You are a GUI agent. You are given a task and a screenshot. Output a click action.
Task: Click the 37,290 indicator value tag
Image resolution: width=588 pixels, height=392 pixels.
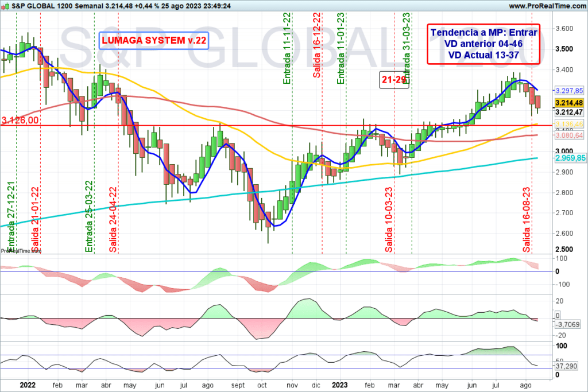pos(566,366)
